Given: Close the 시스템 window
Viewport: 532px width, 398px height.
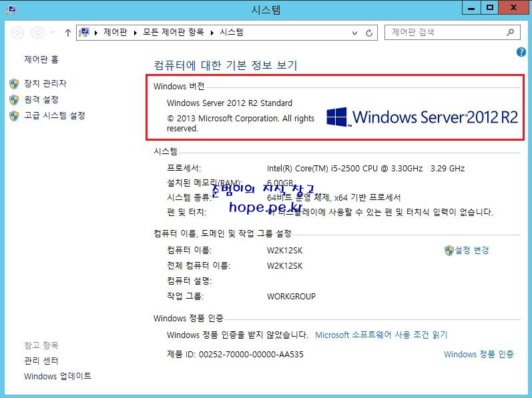Looking at the screenshot, I should pyautogui.click(x=514, y=8).
